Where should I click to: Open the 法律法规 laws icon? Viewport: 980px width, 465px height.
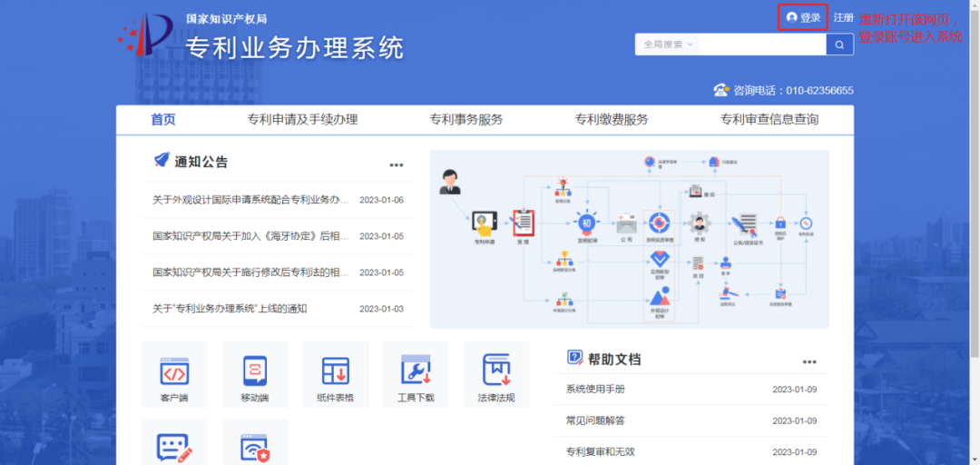click(496, 375)
